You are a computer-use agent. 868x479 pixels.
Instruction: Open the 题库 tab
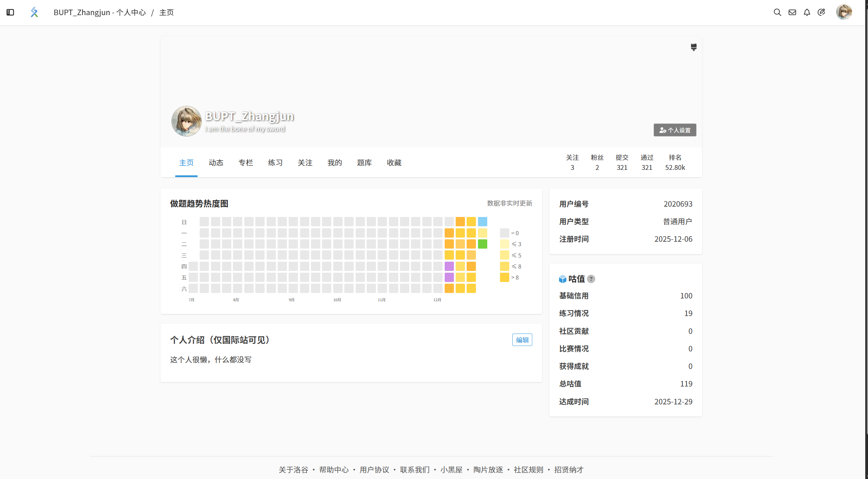click(364, 163)
